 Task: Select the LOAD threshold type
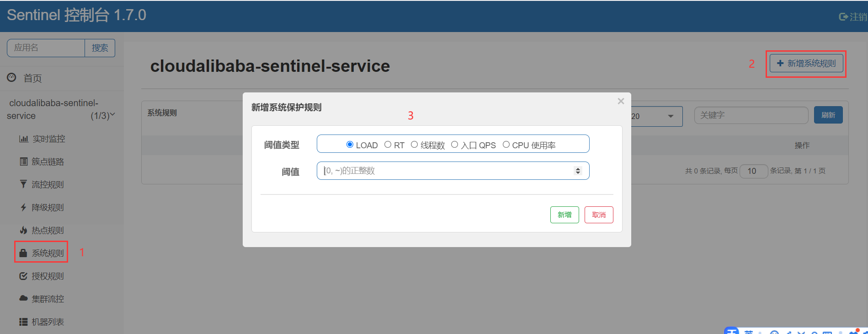click(x=350, y=145)
